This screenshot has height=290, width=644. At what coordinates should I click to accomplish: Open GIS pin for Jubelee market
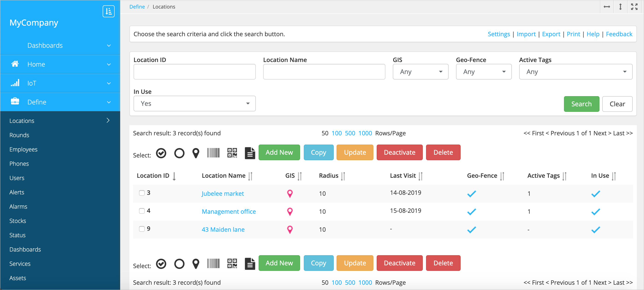(x=290, y=193)
